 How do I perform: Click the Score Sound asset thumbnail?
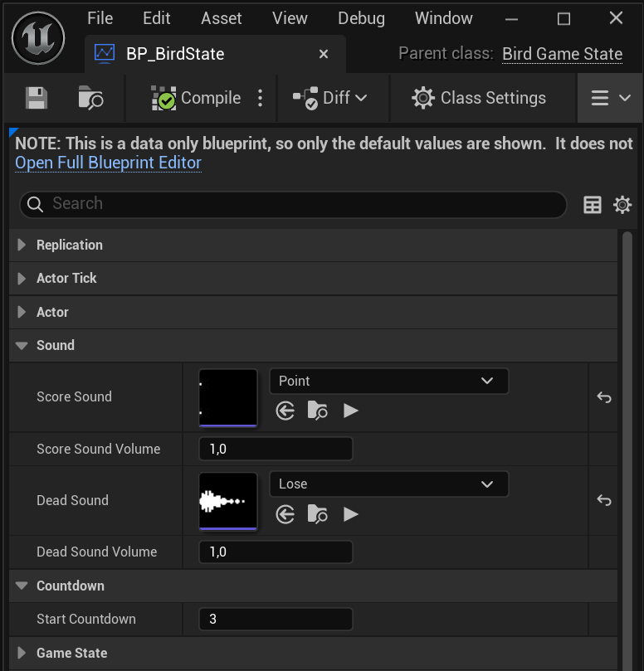point(228,398)
